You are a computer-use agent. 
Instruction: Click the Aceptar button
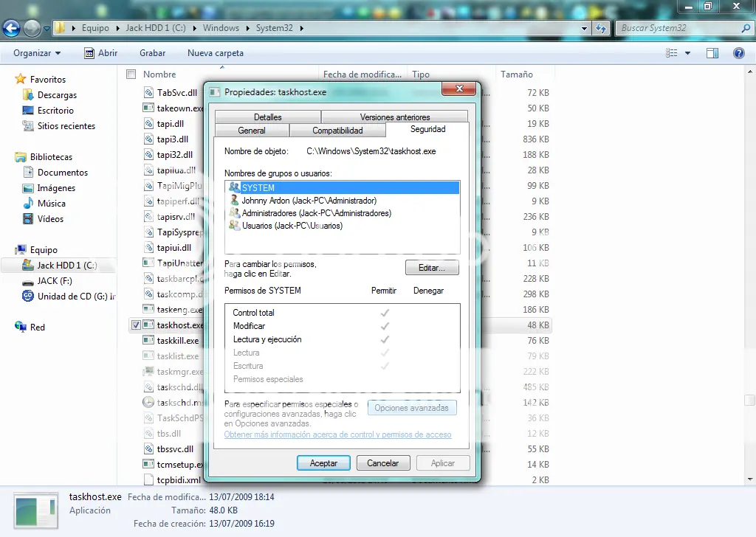(x=323, y=463)
